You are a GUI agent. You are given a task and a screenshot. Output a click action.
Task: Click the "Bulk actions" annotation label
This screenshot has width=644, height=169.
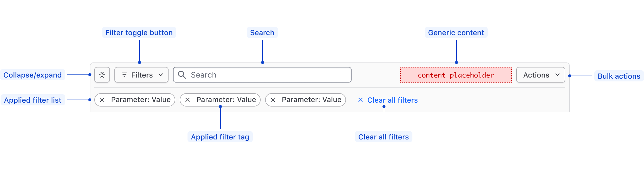[x=619, y=76]
